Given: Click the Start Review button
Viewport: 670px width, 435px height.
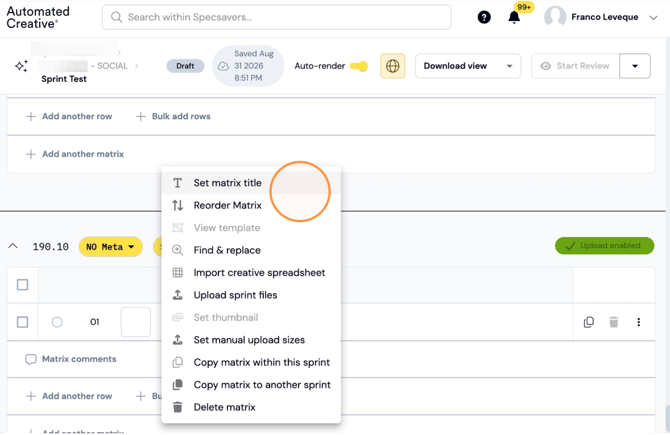Looking at the screenshot, I should point(575,66).
